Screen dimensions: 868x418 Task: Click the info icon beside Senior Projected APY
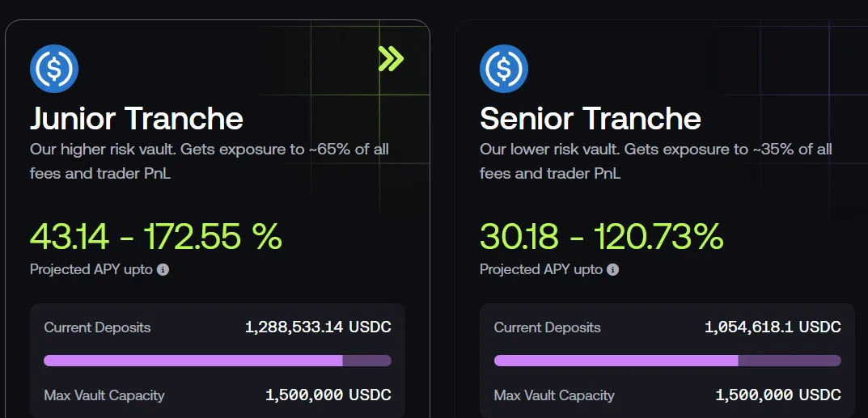coord(613,269)
